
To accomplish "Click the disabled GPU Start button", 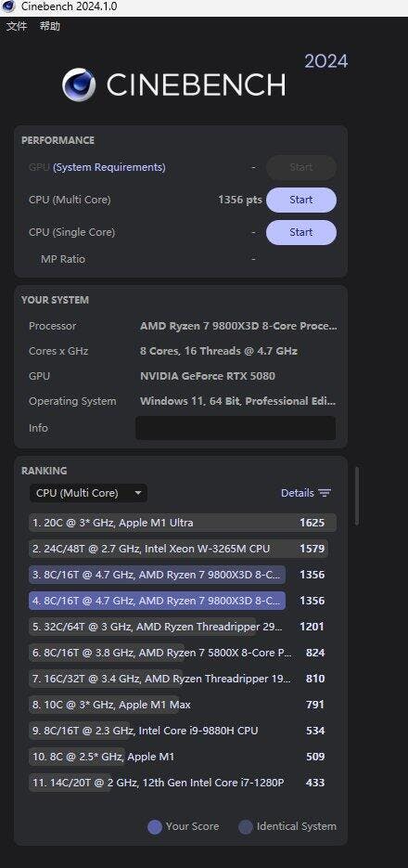I will point(300,167).
